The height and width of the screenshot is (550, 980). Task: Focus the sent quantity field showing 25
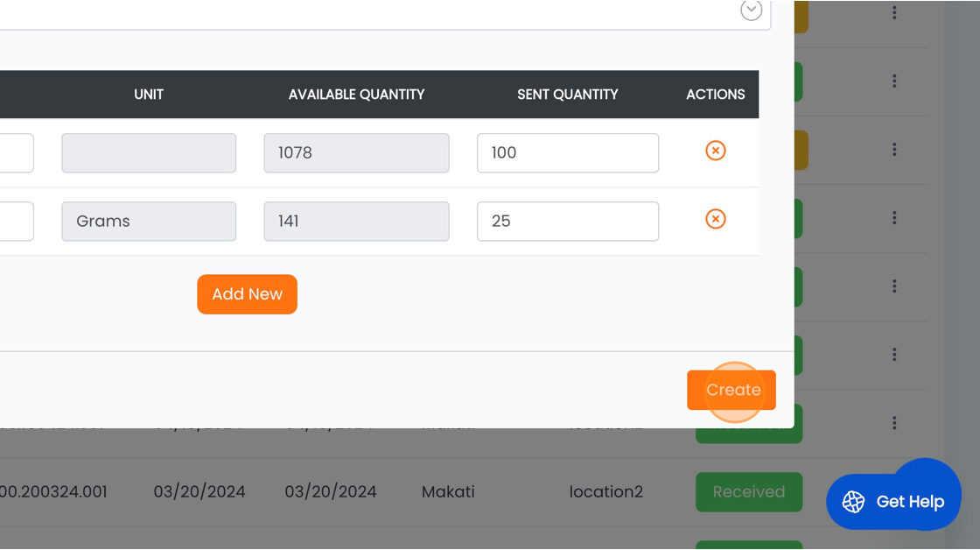tap(567, 222)
